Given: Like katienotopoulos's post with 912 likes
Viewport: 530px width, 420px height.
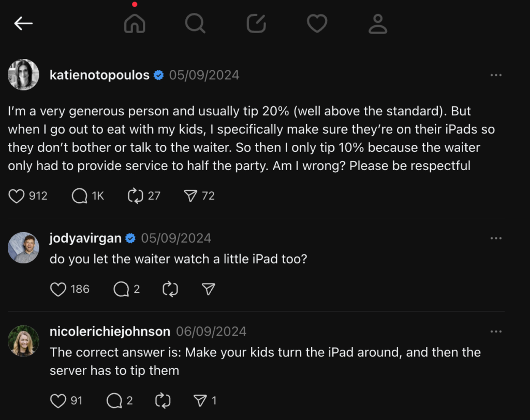Looking at the screenshot, I should pos(17,196).
